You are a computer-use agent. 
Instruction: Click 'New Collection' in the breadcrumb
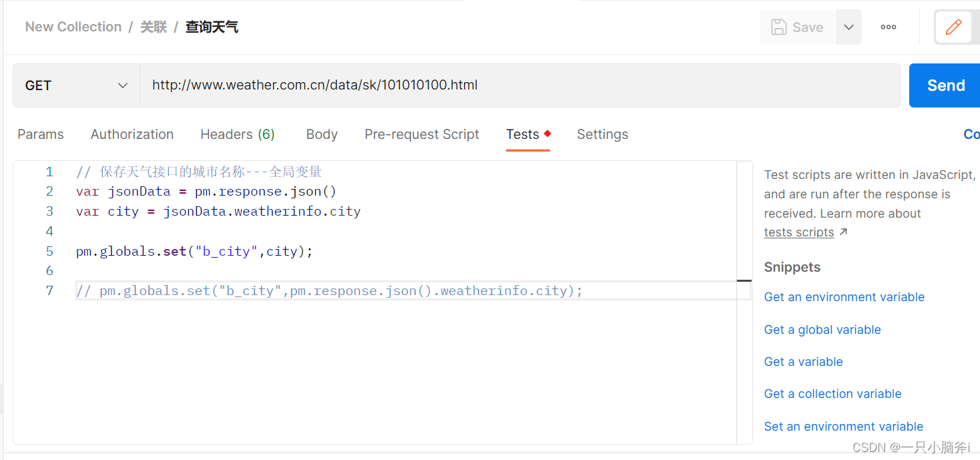click(x=73, y=27)
